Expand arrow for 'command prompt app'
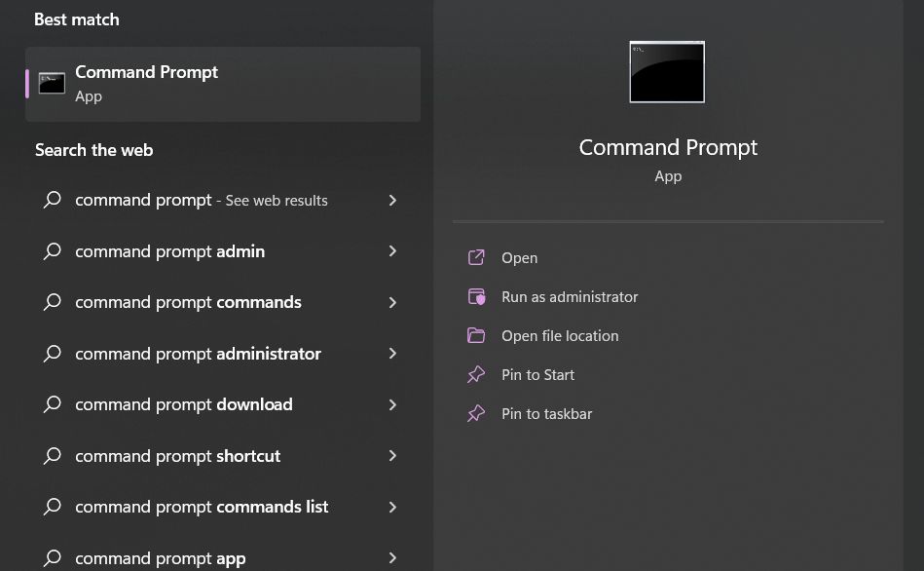The width and height of the screenshot is (924, 571). 392,558
